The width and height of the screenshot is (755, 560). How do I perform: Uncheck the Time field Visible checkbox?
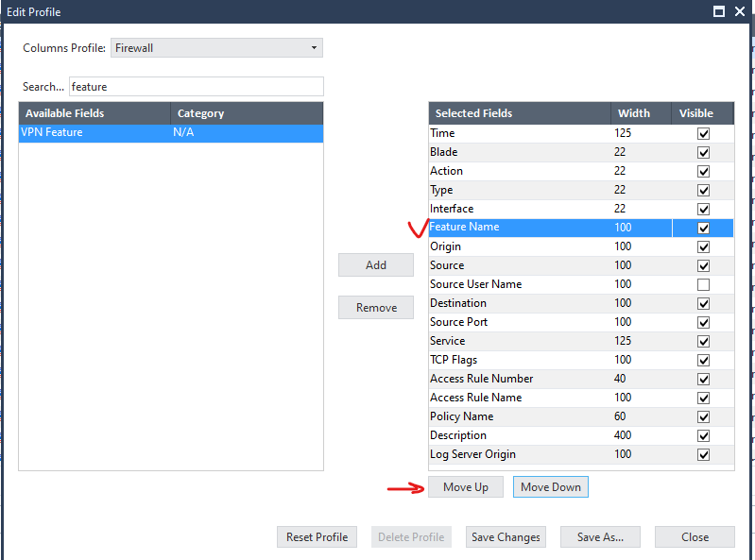[703, 134]
